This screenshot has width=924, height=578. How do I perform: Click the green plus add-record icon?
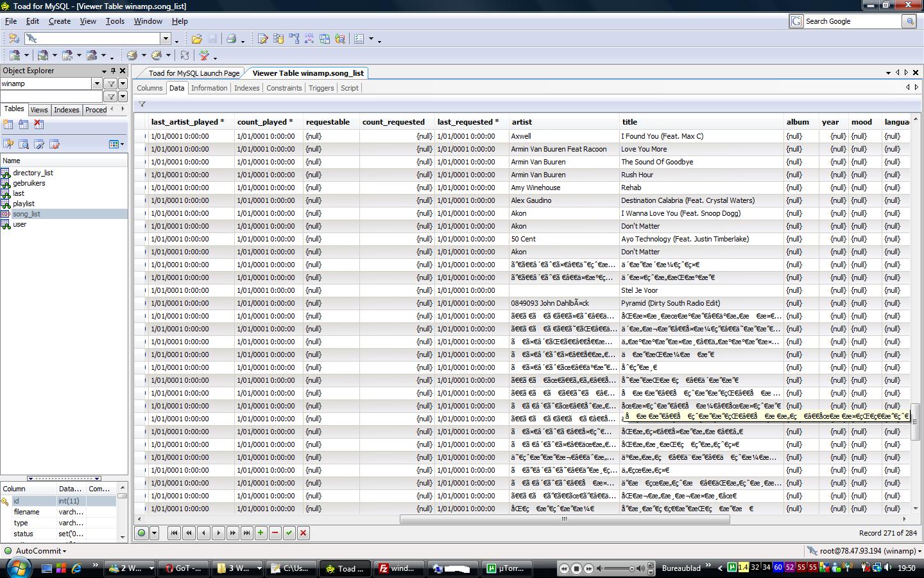[261, 532]
